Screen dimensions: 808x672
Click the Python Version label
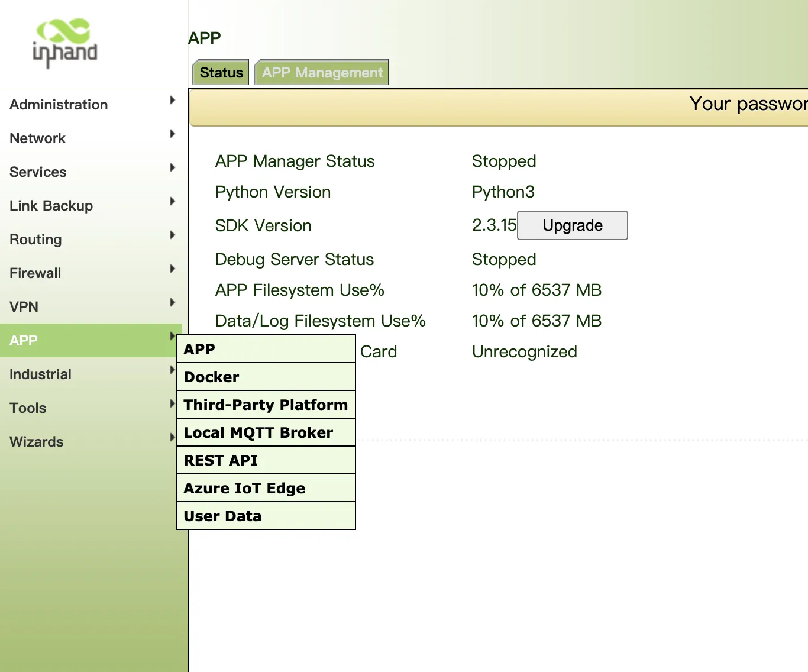click(x=273, y=192)
